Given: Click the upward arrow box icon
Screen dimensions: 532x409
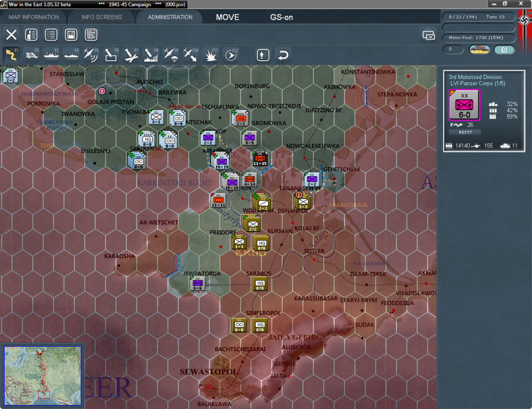Looking at the screenshot, I should pos(263,55).
